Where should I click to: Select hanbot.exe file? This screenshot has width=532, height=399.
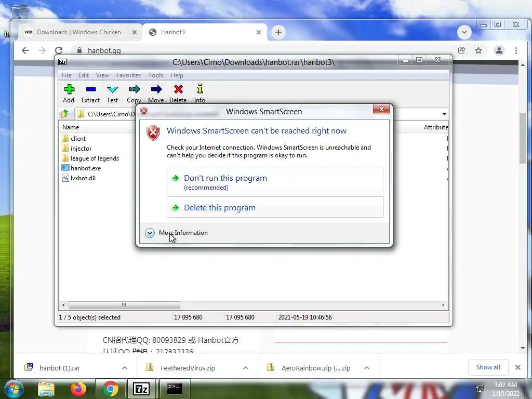(82, 168)
